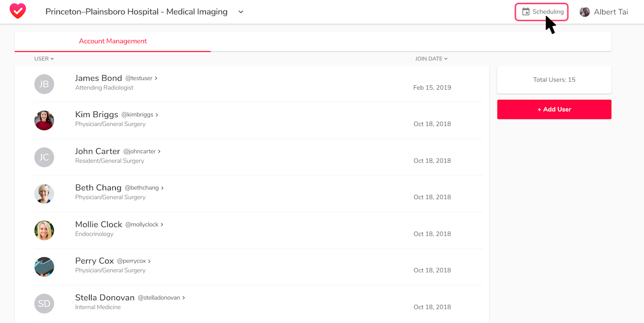Expand the hospital department dropdown arrow
The height and width of the screenshot is (323, 644).
241,12
